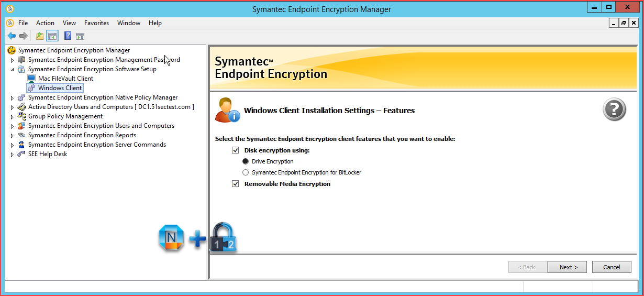
Task: Click the Management Password node icon
Action: point(21,60)
